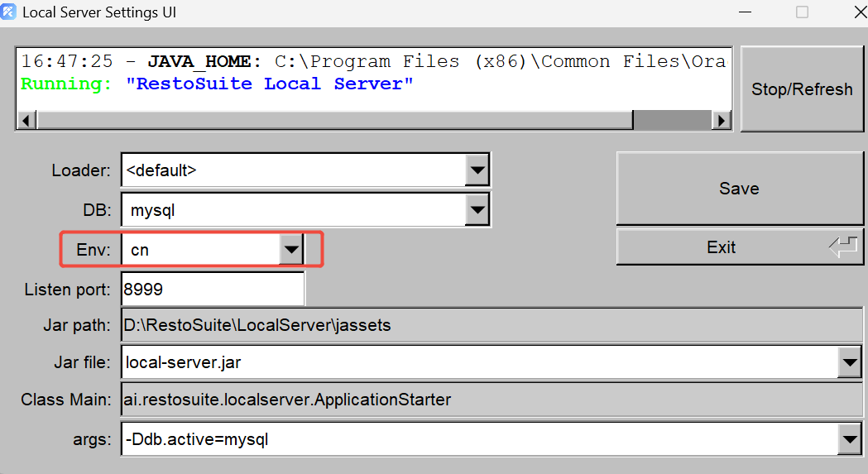Open the args dropdown arrow
This screenshot has width=868, height=474.
click(x=850, y=439)
